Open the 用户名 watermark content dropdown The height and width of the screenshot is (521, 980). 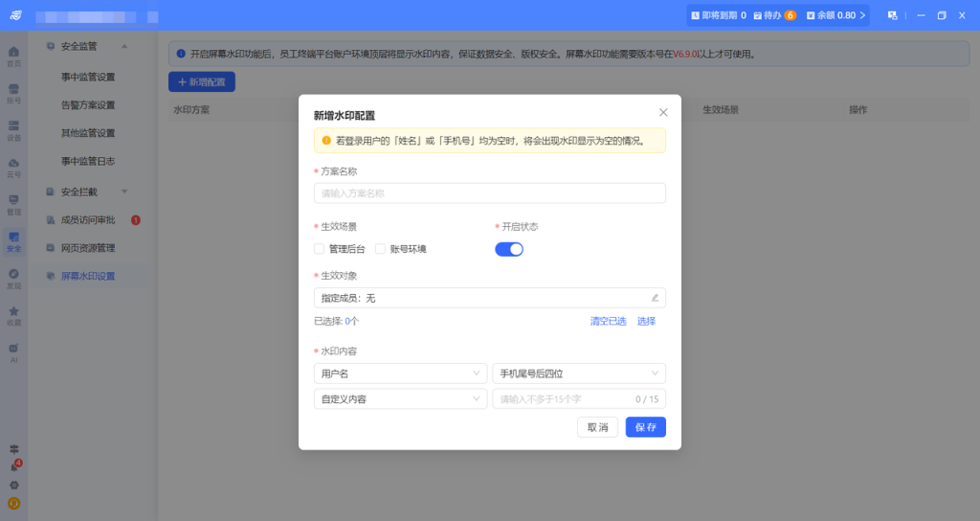pos(400,373)
